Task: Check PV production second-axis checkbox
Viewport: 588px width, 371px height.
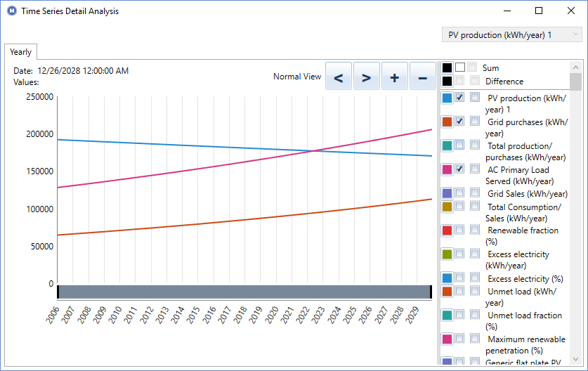Action: [475, 97]
